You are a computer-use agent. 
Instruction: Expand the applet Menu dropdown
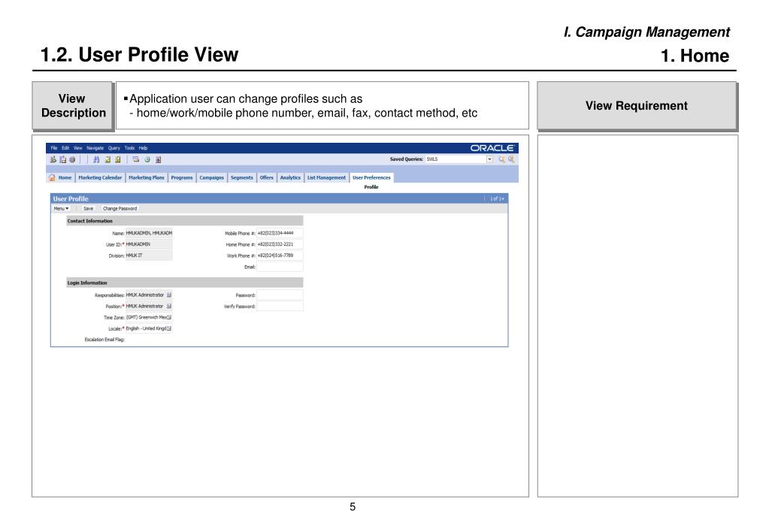pyautogui.click(x=62, y=208)
